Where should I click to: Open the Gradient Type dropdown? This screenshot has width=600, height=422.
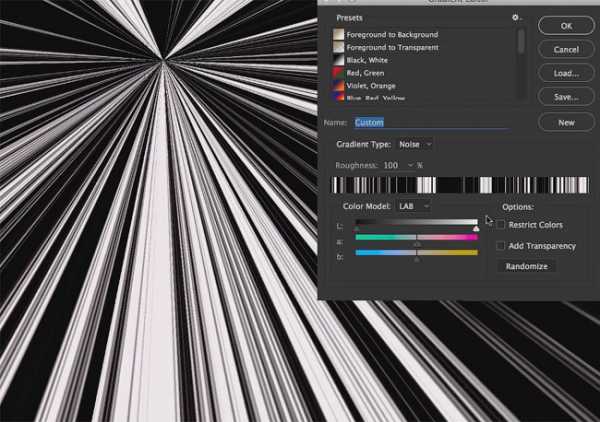[415, 144]
